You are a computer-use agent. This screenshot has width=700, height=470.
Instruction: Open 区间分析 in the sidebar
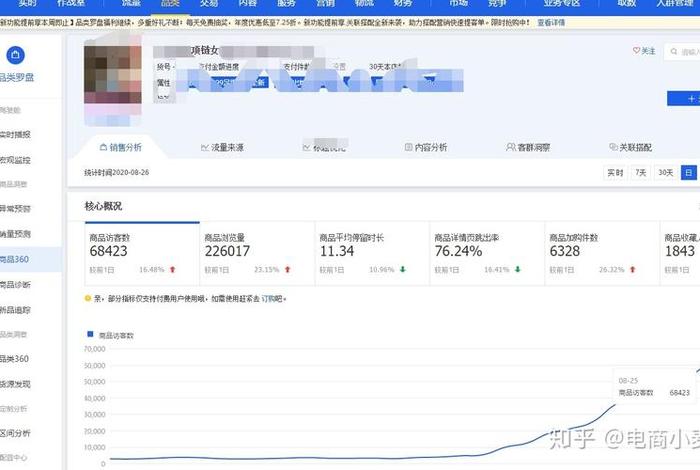16,433
